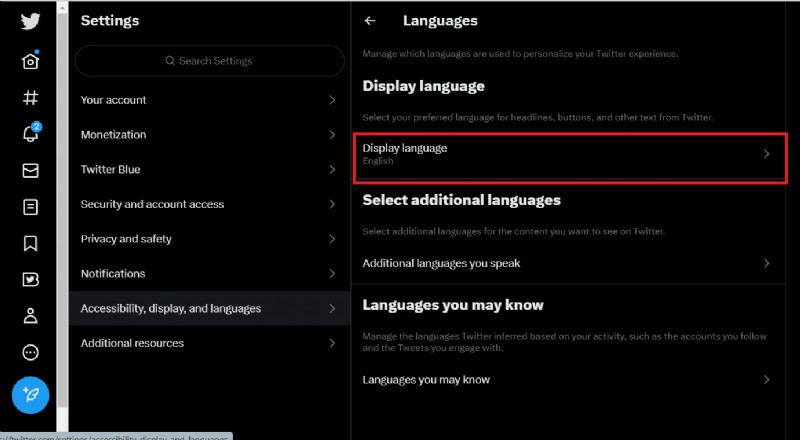
Task: Open Notifications bell icon
Action: 31,133
